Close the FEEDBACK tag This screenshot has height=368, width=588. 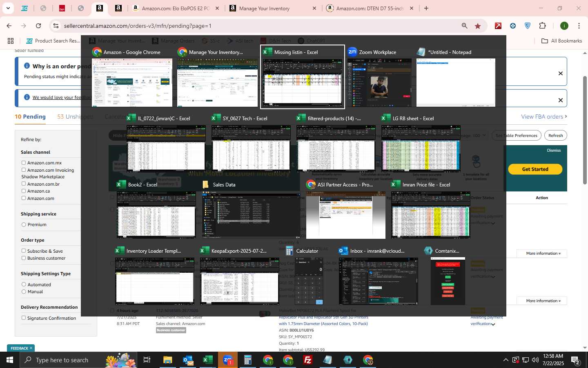tap(31, 348)
